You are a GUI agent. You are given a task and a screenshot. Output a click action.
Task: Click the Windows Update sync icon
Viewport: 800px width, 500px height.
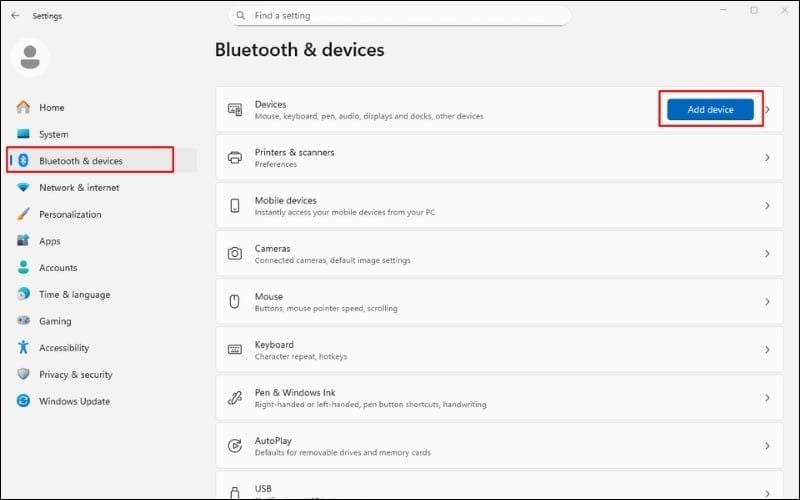click(23, 401)
